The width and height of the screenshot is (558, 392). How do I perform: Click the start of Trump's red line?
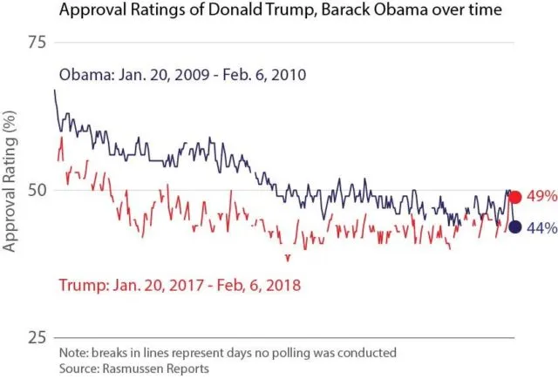coord(58,161)
